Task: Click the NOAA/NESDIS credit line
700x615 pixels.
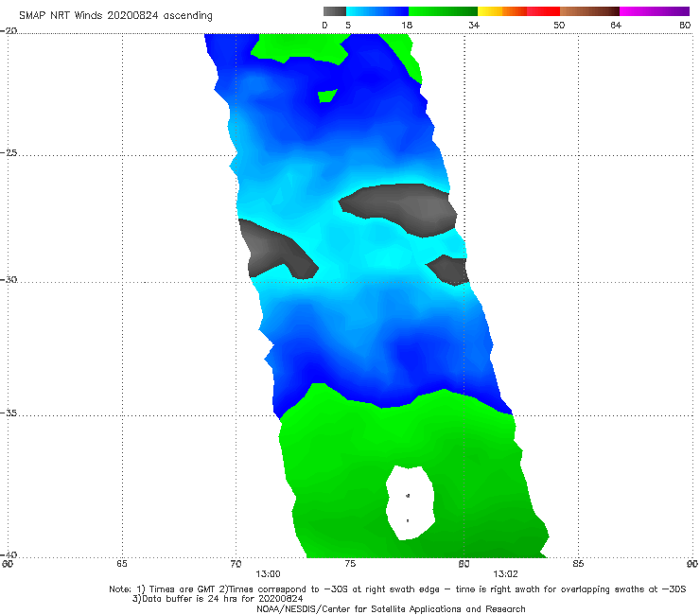Action: (x=391, y=608)
